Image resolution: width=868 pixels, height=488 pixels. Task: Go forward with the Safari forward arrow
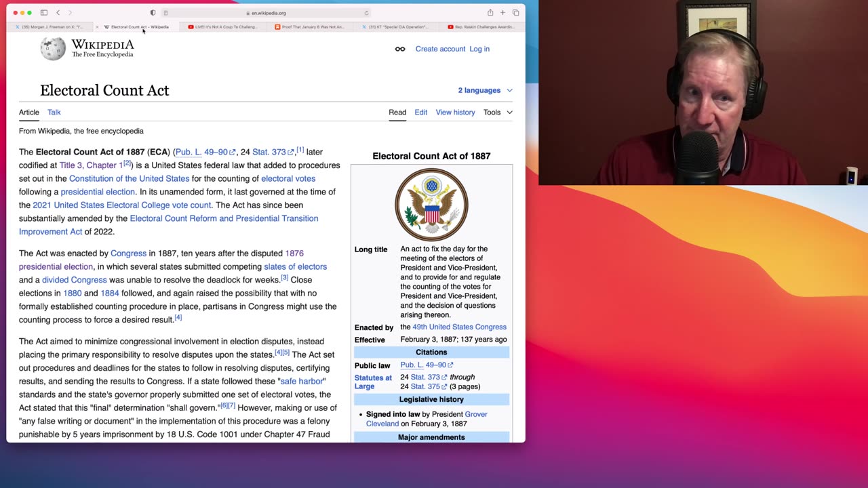pyautogui.click(x=70, y=13)
